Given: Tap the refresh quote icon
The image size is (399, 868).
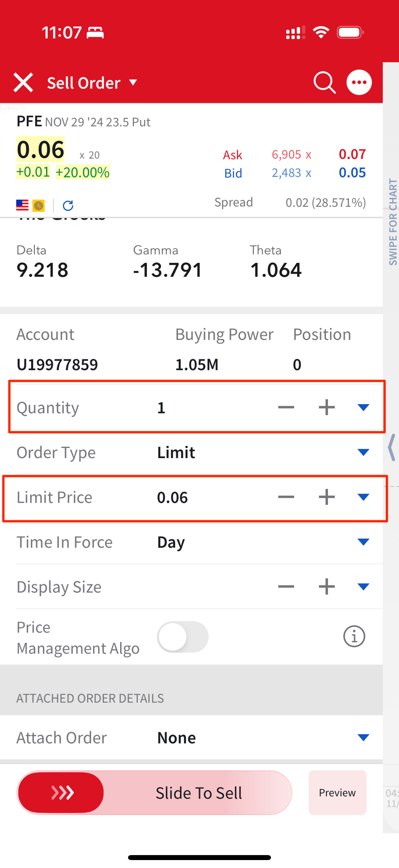Looking at the screenshot, I should tap(68, 205).
